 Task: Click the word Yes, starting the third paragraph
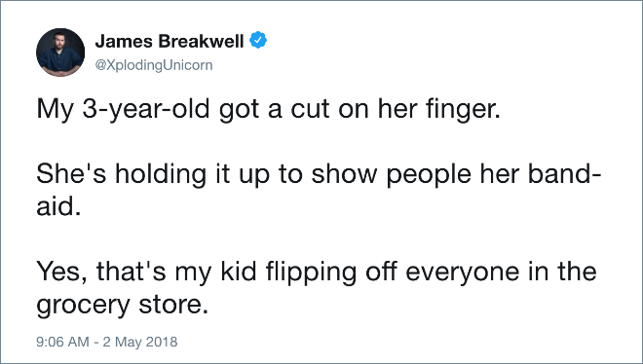[x=61, y=273]
